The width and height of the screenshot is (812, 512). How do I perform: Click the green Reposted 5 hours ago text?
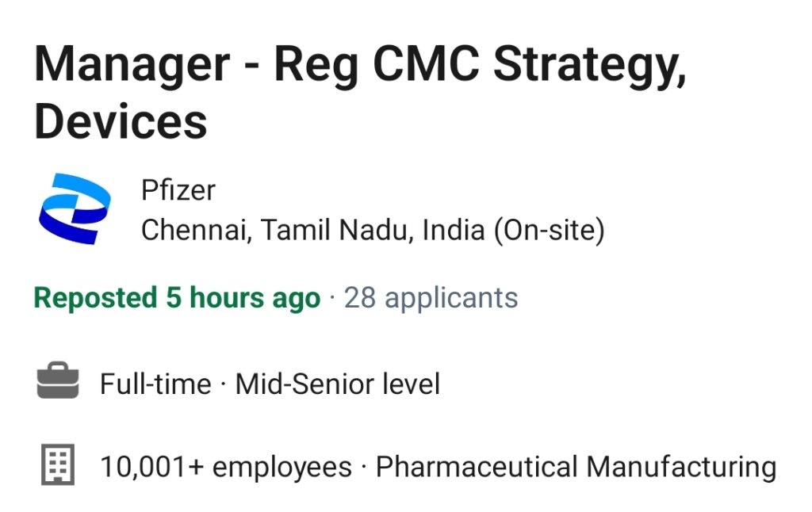(177, 298)
